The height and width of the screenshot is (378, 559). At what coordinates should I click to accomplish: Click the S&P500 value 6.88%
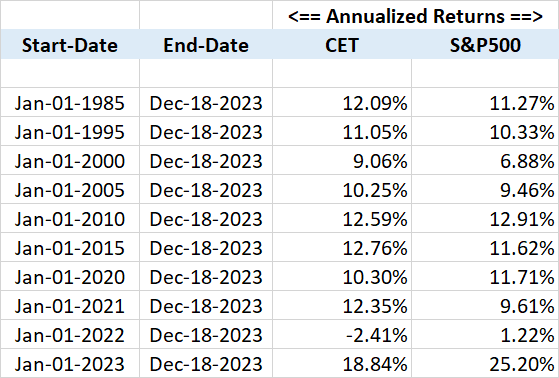tap(485, 161)
